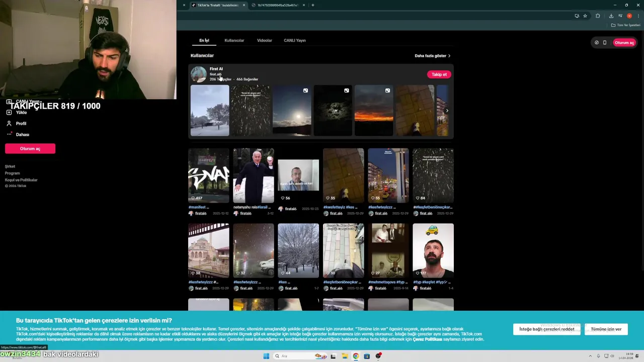Open the mosque video with 38 likes
The image size is (644, 362).
tap(209, 250)
